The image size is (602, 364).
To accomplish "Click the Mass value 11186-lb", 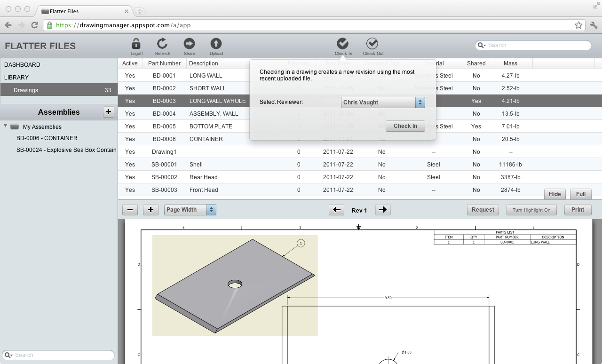I will pos(510,165).
